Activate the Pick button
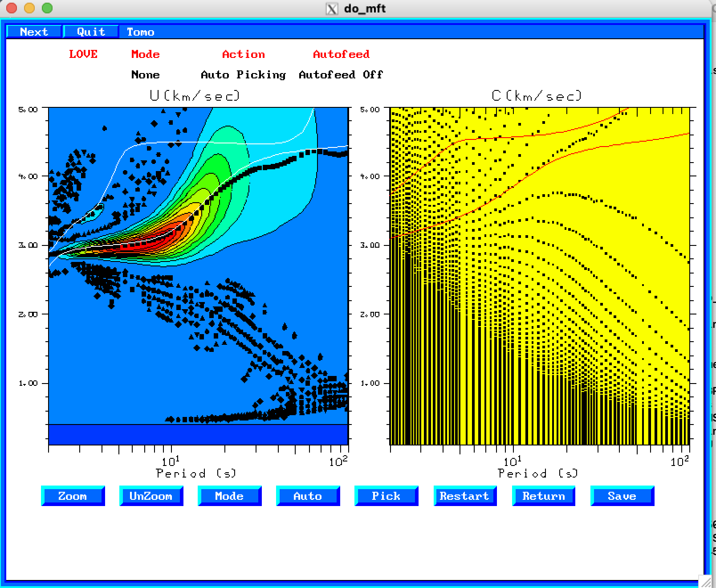 click(386, 496)
